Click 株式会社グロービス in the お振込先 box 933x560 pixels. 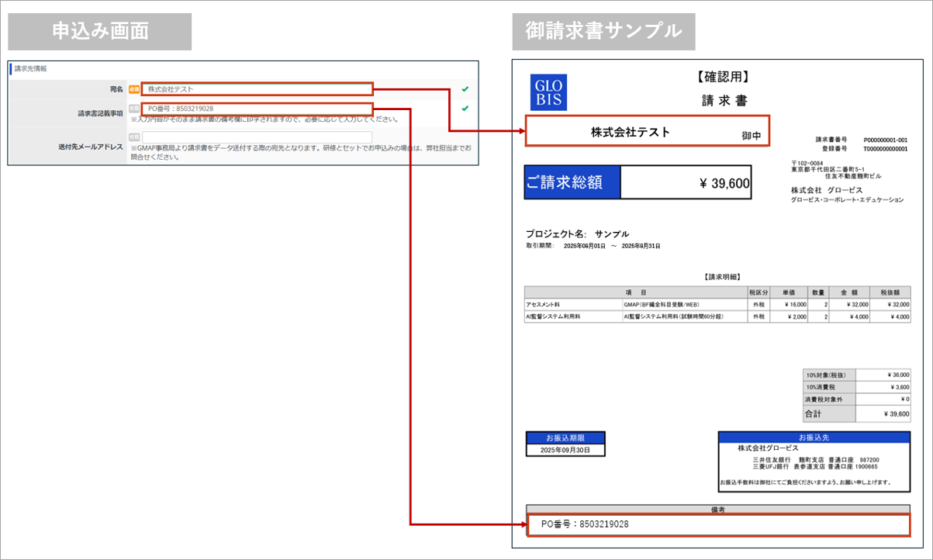(x=768, y=449)
